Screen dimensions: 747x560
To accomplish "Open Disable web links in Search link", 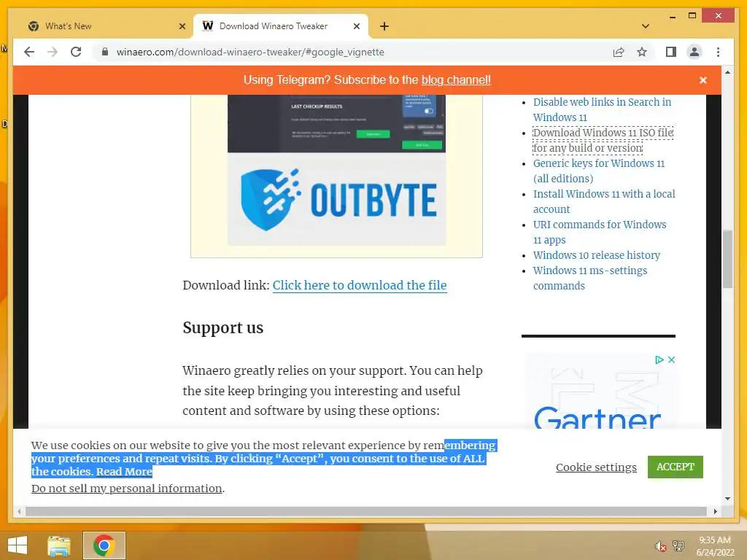I will 602,109.
